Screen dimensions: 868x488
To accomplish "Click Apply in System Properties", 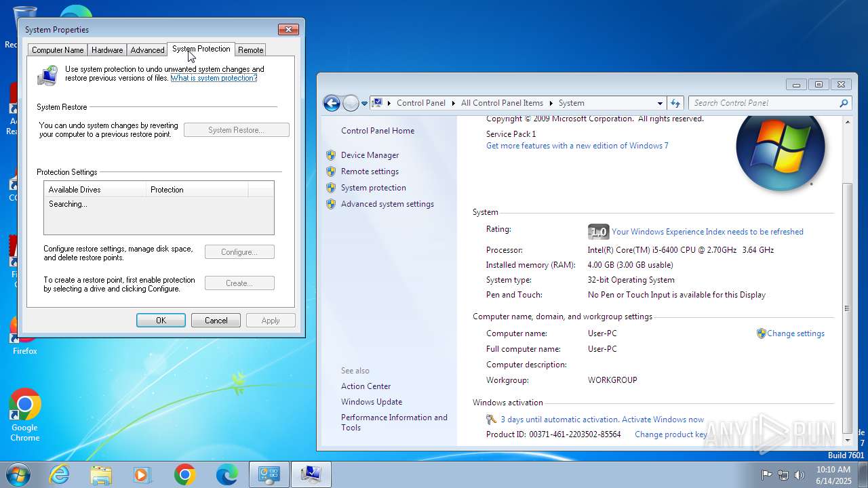I will (271, 321).
